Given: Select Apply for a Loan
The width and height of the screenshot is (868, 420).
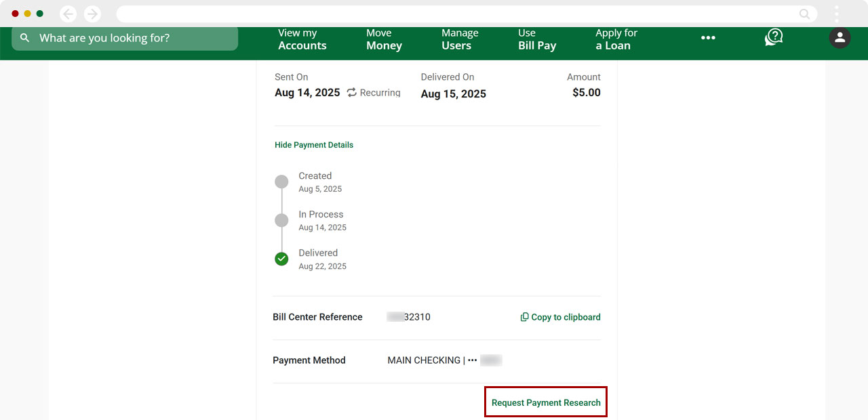Looking at the screenshot, I should pyautogui.click(x=616, y=38).
